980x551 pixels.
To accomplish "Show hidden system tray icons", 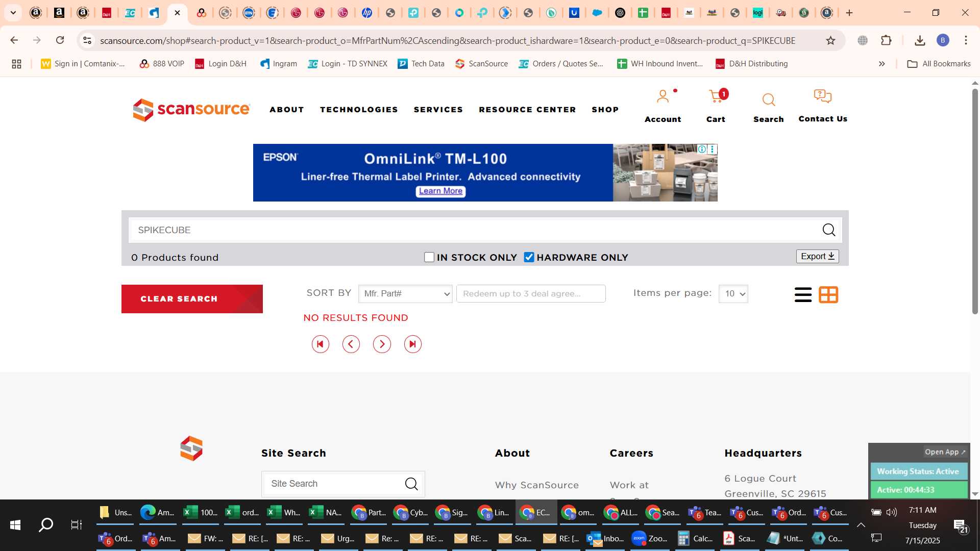I will pos(861,524).
